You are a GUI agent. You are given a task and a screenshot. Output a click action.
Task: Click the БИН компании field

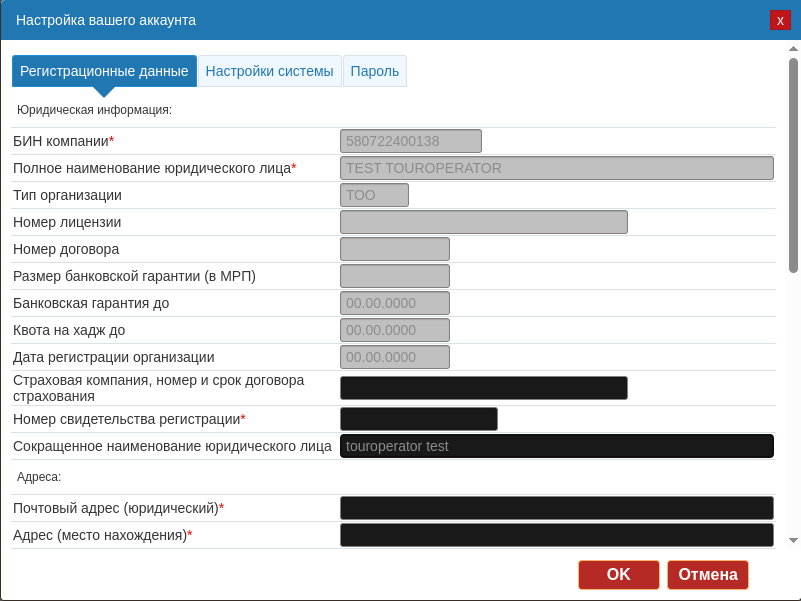click(x=410, y=141)
